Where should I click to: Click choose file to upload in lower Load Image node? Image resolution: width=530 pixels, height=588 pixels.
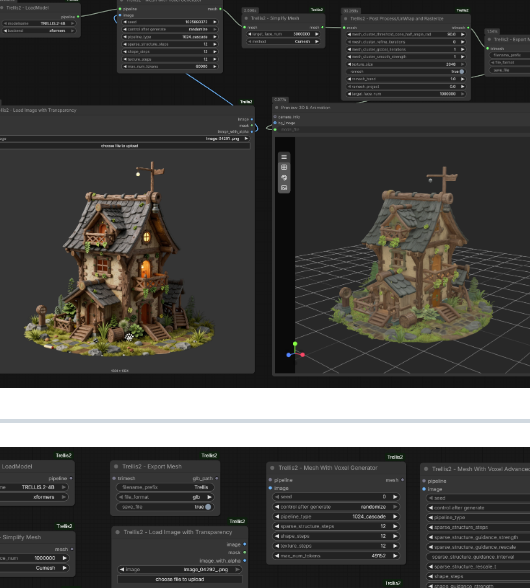tap(180, 579)
